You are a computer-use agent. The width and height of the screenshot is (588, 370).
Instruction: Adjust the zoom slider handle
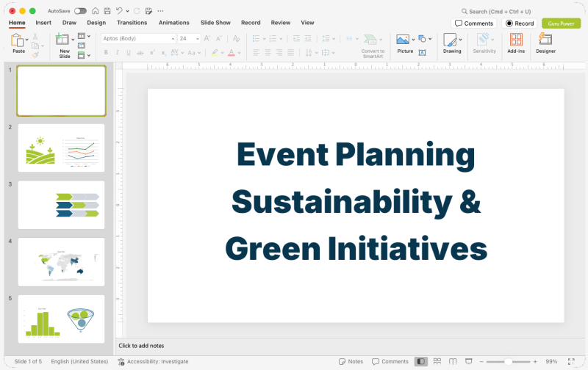coord(508,361)
